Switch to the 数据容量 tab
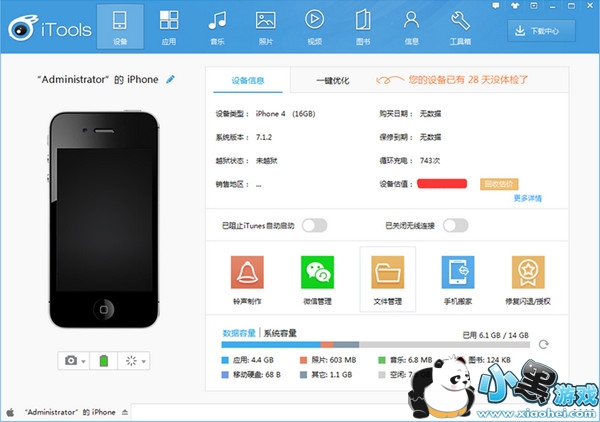600x422 pixels. click(239, 333)
